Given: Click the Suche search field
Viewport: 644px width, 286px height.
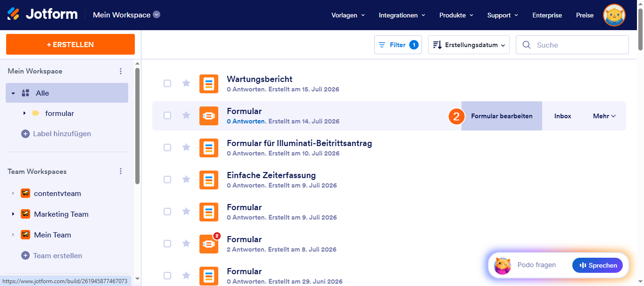Looking at the screenshot, I should 572,45.
